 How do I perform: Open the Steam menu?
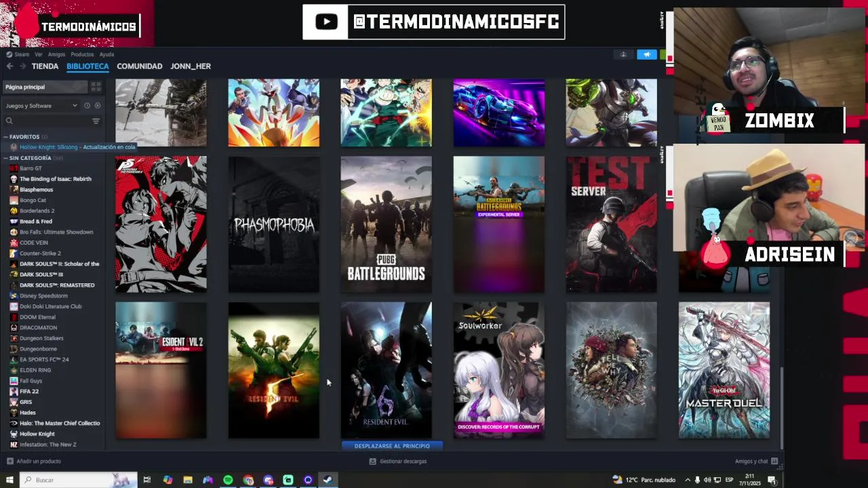22,54
